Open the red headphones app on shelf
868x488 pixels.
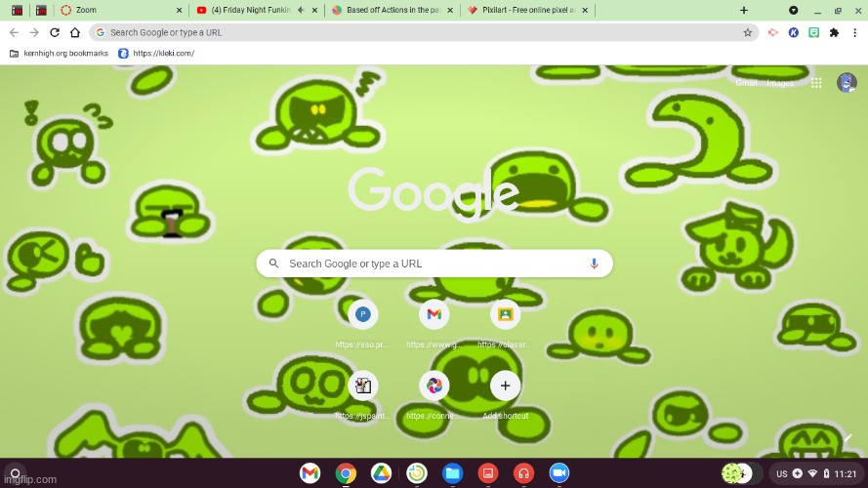pyautogui.click(x=523, y=473)
